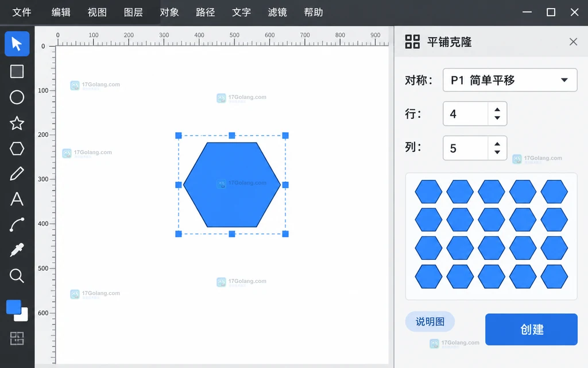Click the bottom-right selection handle of hexagon
Screen dimensions: 588x368
coord(285,234)
